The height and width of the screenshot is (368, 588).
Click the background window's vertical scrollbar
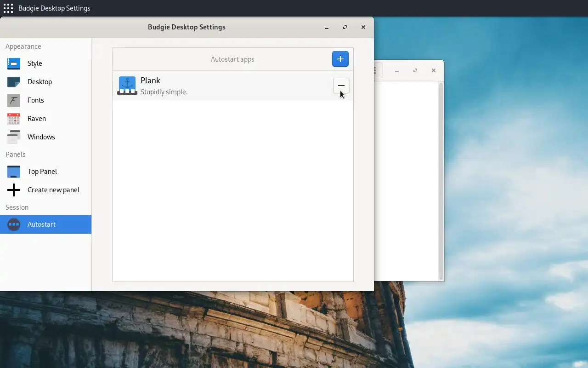(441, 181)
